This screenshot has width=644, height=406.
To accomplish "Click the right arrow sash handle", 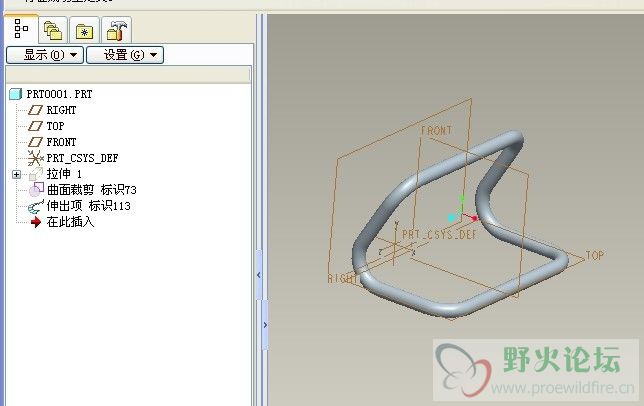I will coord(265,325).
